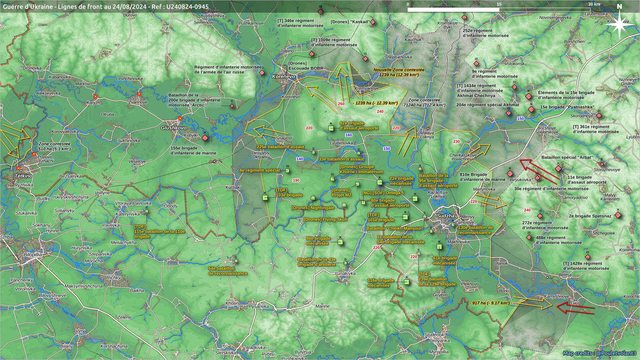Select the Bataillon spécial "Arbat" red marker
This screenshot has height=360, width=640.
pos(559,169)
